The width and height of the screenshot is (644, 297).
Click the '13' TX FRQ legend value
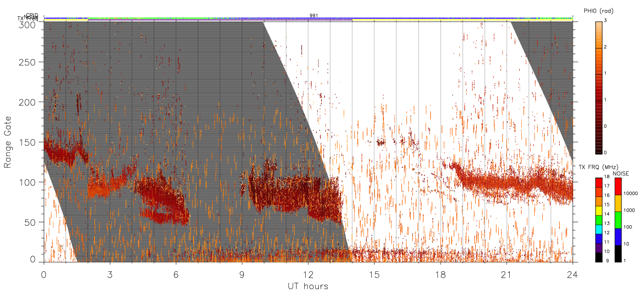(607, 224)
